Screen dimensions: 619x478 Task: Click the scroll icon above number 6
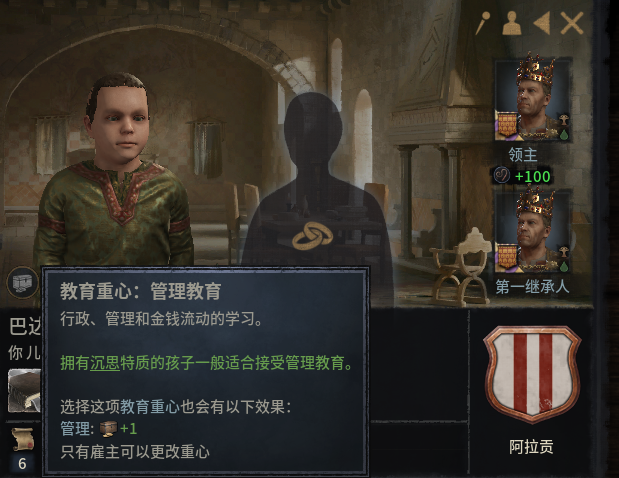pos(23,439)
